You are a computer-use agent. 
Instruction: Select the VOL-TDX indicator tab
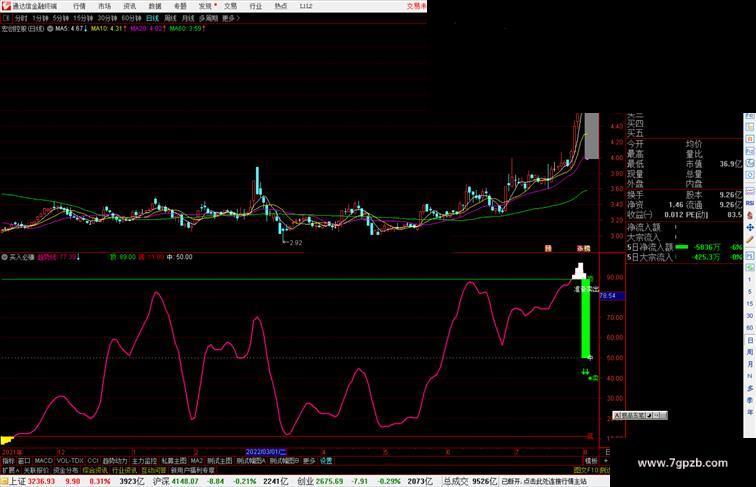pyautogui.click(x=70, y=461)
